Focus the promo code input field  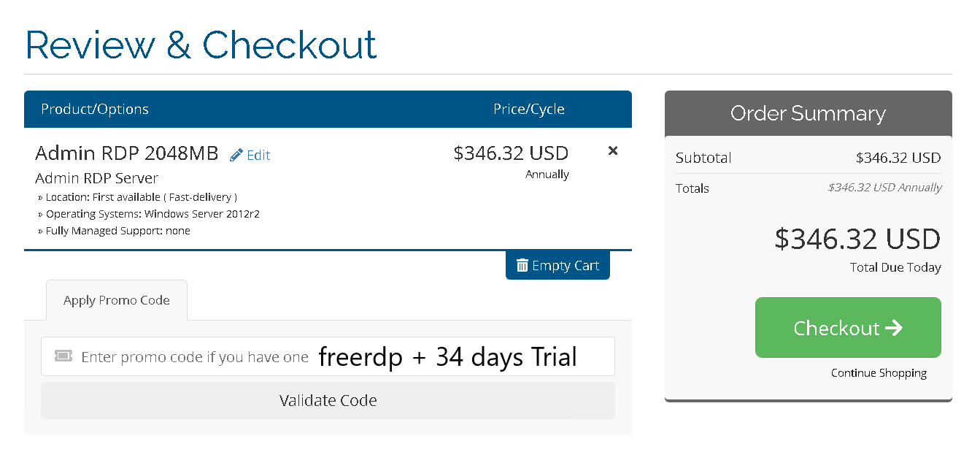click(328, 356)
